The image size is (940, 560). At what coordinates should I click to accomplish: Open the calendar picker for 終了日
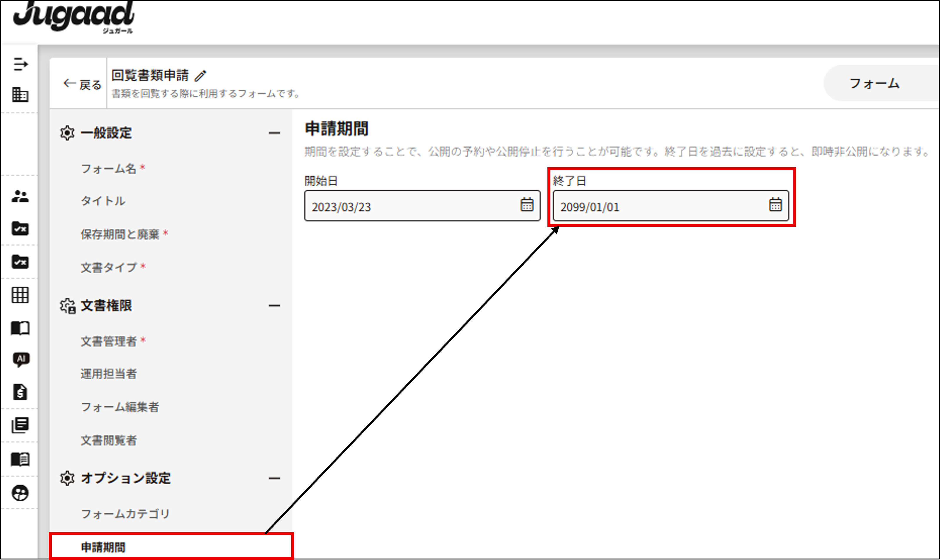(775, 205)
